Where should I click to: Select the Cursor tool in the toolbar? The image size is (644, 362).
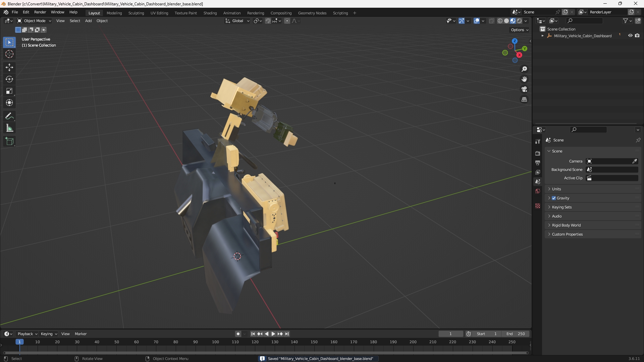9,54
